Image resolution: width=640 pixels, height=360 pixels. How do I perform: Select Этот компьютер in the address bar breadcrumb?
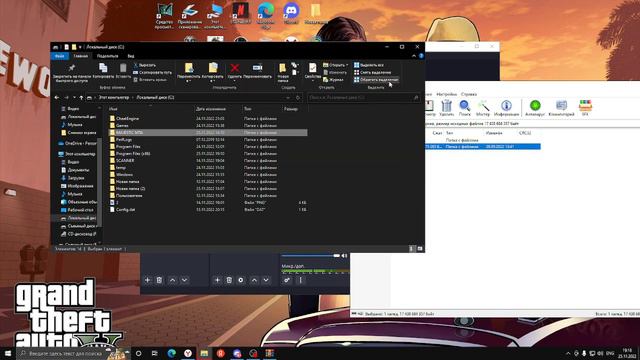113,98
